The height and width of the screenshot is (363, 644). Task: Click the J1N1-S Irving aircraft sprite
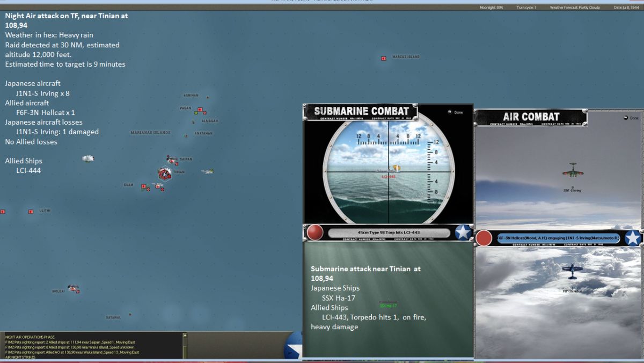pos(573,170)
